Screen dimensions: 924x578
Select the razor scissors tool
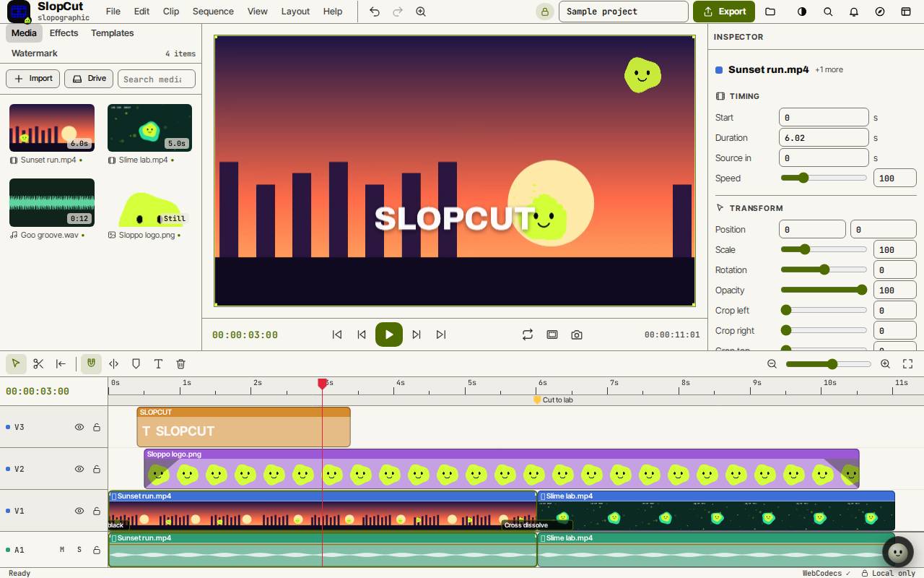(x=38, y=363)
